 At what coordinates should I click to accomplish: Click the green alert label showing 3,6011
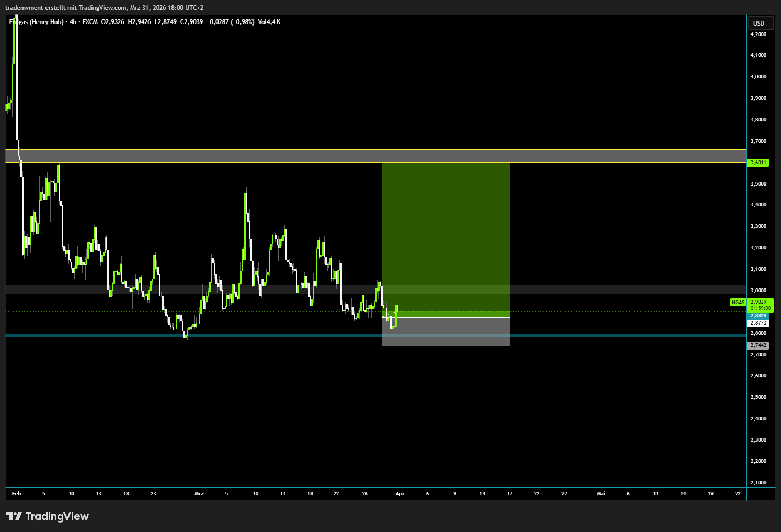coord(757,163)
